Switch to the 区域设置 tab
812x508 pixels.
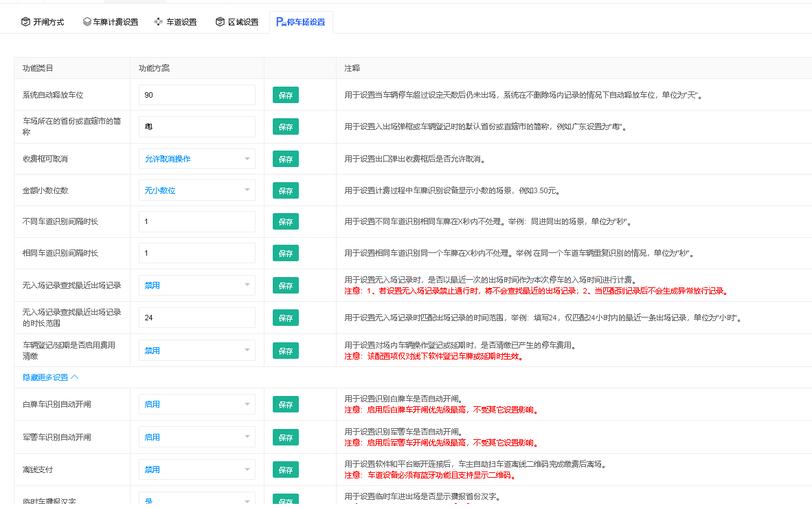pos(237,22)
